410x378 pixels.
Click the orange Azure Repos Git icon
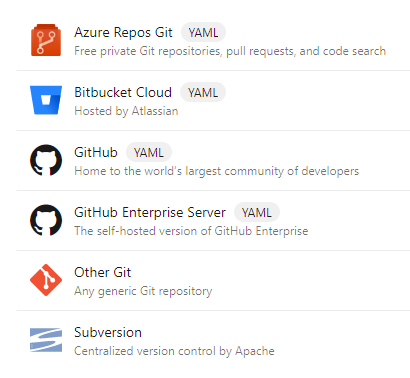46,40
